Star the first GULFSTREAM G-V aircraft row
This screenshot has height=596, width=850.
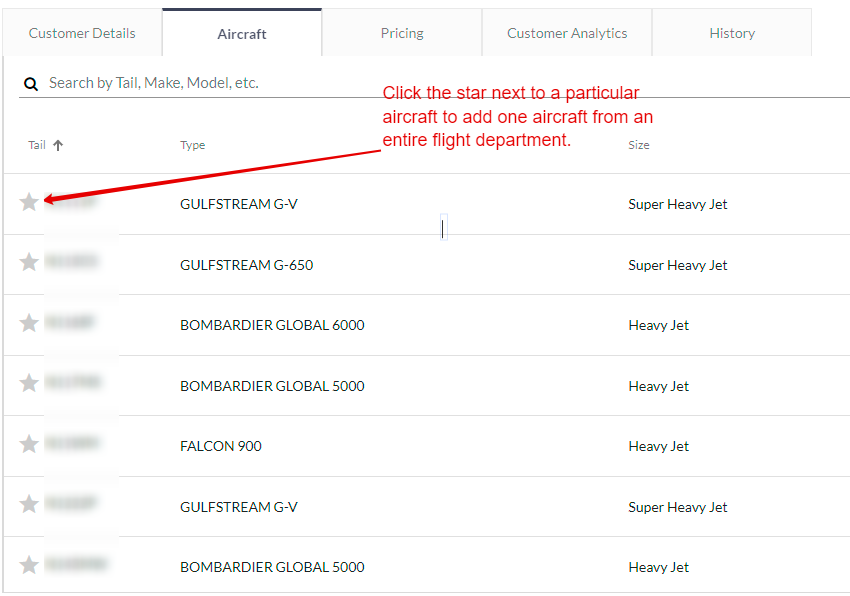[29, 202]
